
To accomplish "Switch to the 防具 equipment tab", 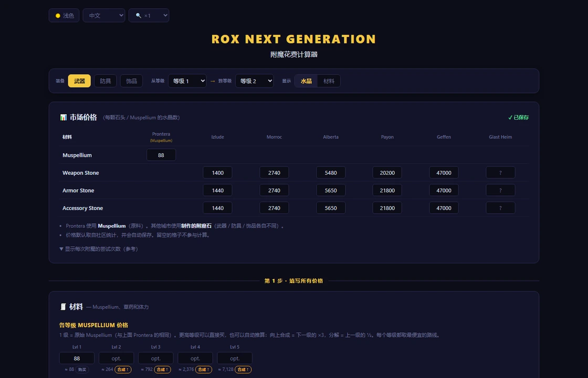I will [x=106, y=81].
